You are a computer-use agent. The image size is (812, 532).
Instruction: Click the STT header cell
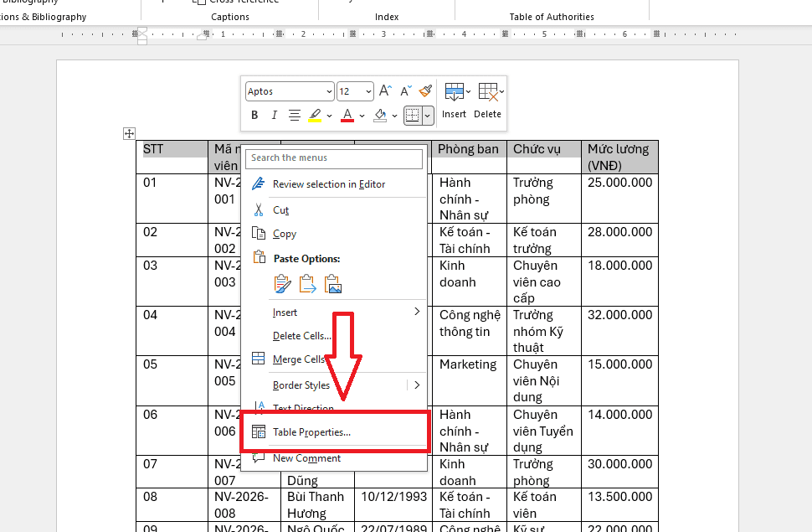click(172, 158)
